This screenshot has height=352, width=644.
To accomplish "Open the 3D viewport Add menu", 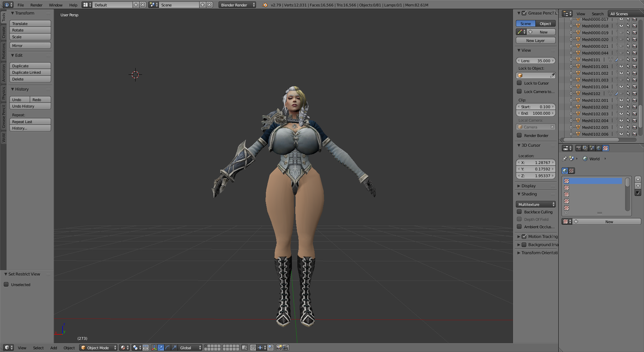I will click(x=53, y=347).
